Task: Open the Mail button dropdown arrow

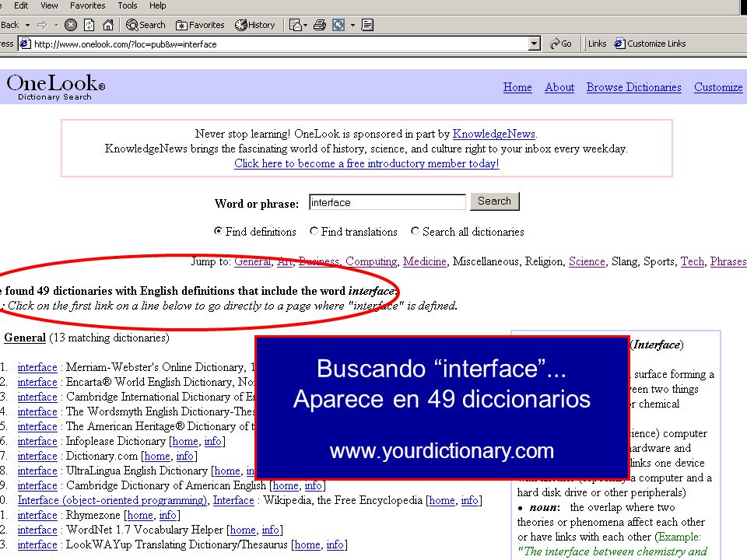Action: (x=305, y=25)
